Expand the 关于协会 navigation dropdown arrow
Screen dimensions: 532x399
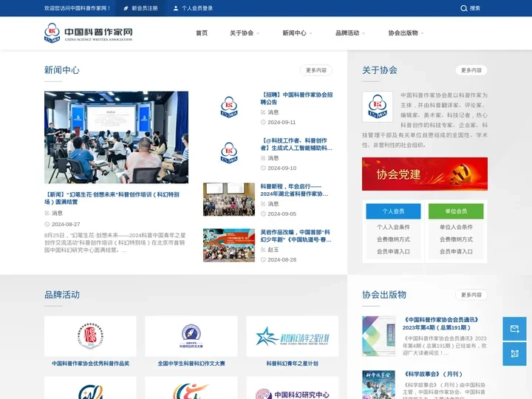(x=258, y=33)
